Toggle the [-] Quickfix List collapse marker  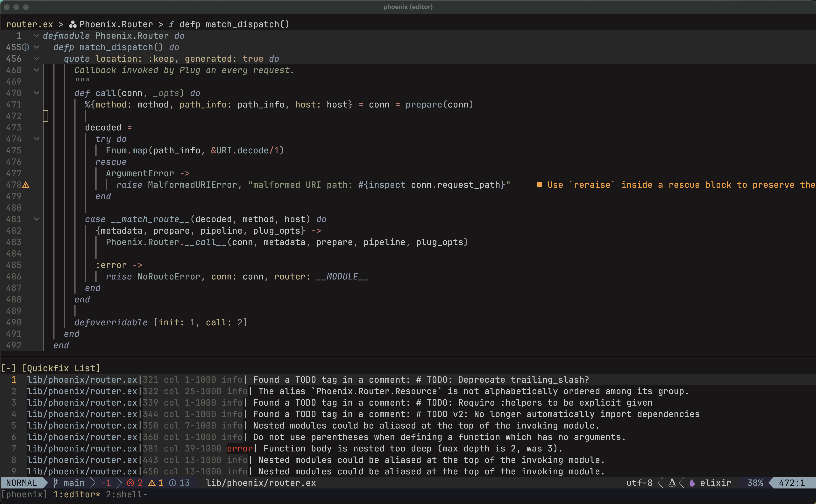coord(8,368)
